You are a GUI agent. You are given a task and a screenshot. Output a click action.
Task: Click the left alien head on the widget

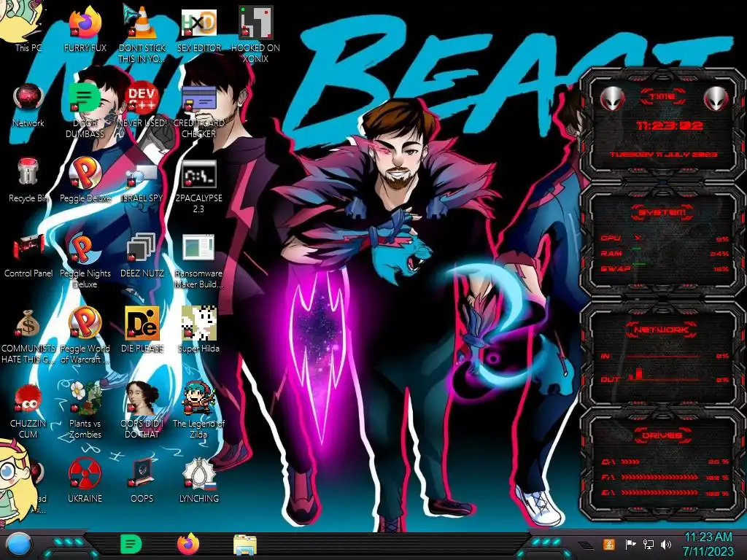click(x=612, y=98)
